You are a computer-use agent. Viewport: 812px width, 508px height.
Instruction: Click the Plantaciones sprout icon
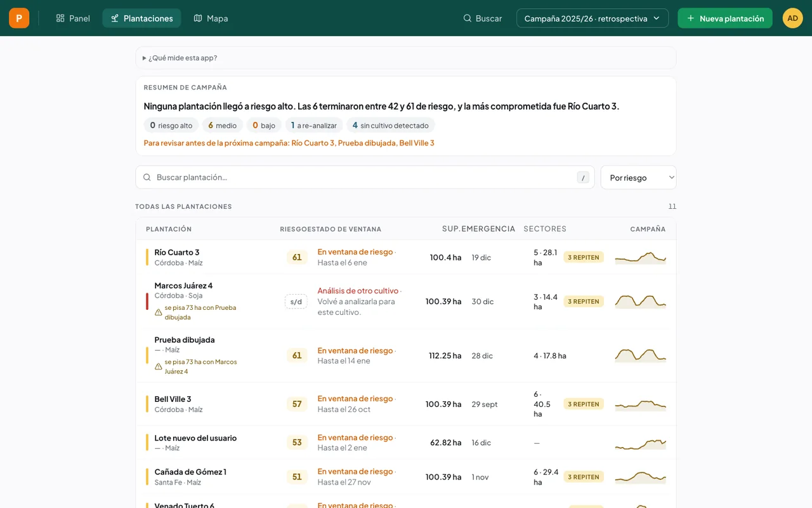click(115, 18)
